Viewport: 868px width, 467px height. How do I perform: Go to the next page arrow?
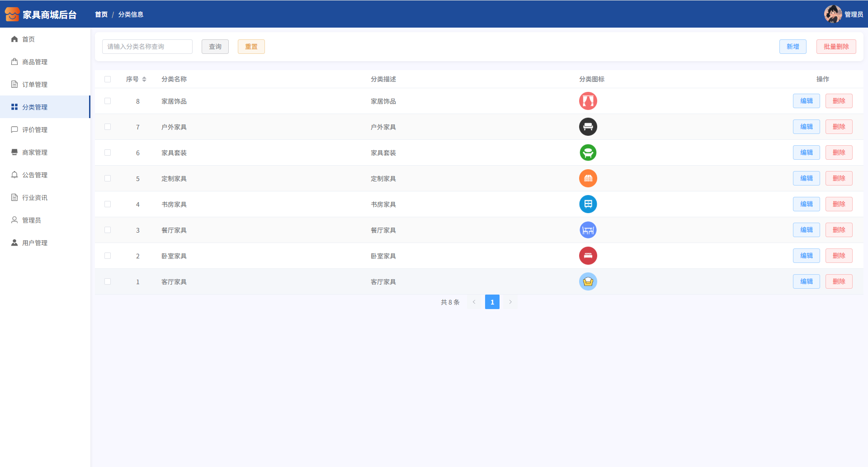[510, 302]
